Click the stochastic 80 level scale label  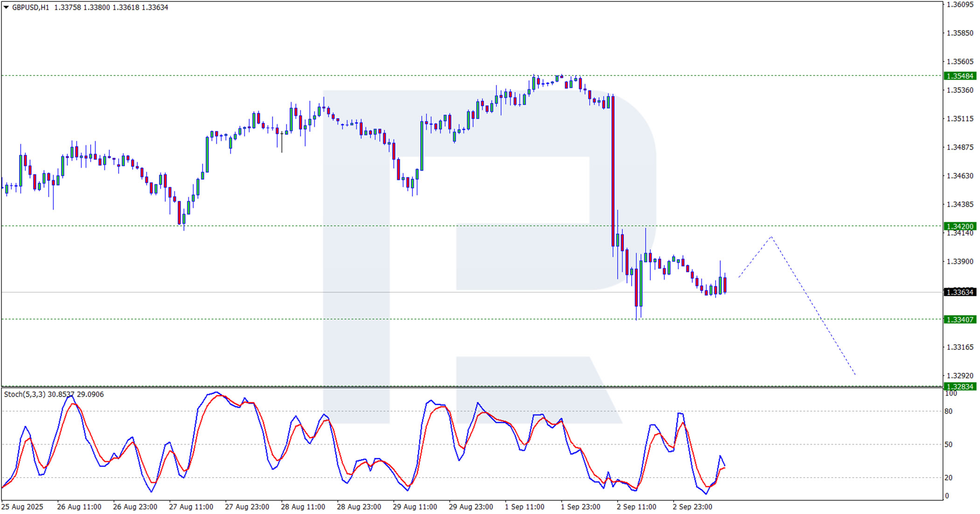pos(948,411)
